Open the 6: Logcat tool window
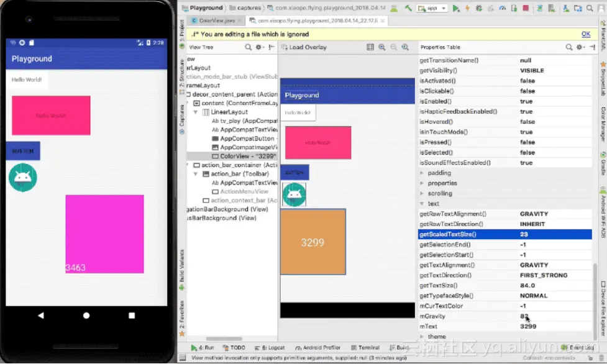The height and width of the screenshot is (364, 607). (269, 348)
